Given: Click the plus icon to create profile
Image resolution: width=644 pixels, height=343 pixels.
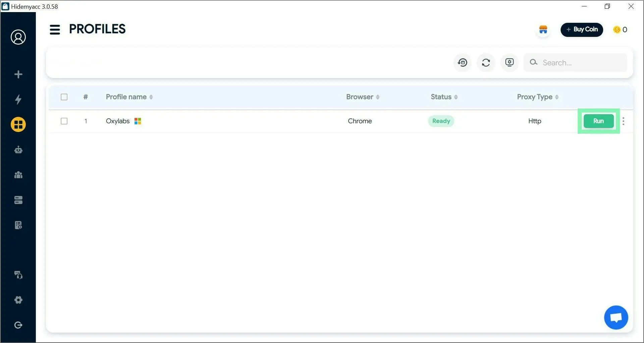Looking at the screenshot, I should (18, 74).
